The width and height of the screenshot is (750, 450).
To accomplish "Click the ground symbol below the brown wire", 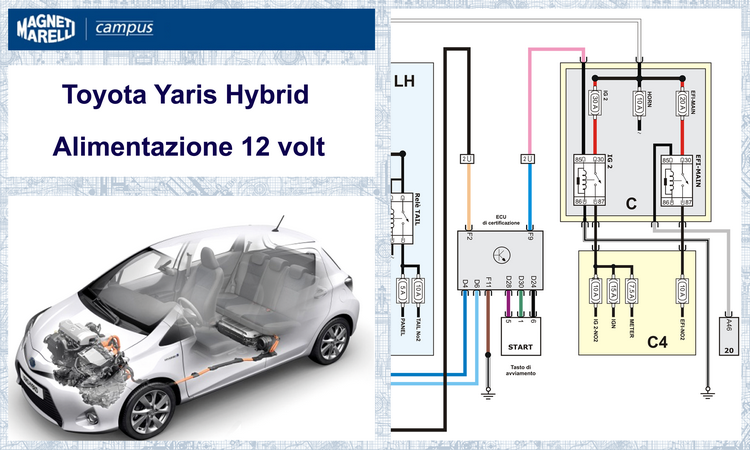I will 488,394.
